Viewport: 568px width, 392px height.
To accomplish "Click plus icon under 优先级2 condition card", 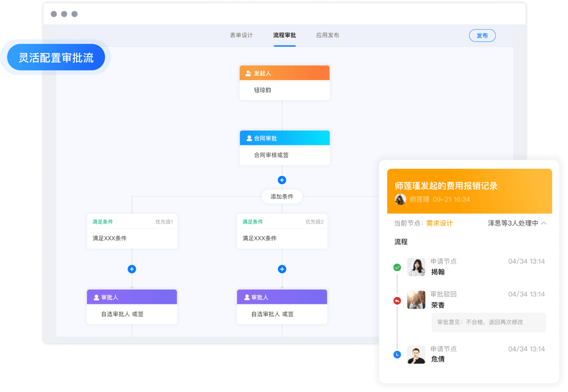I will coord(282,269).
